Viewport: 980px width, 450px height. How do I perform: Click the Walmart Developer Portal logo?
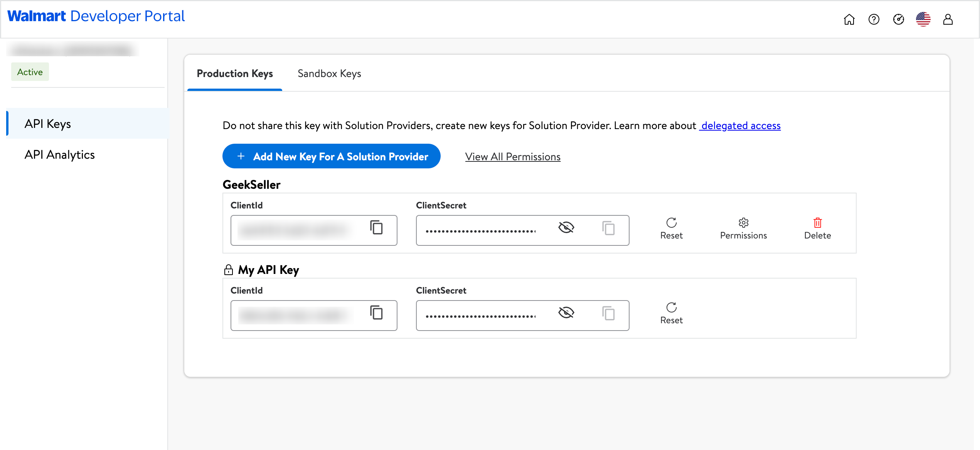pos(96,16)
